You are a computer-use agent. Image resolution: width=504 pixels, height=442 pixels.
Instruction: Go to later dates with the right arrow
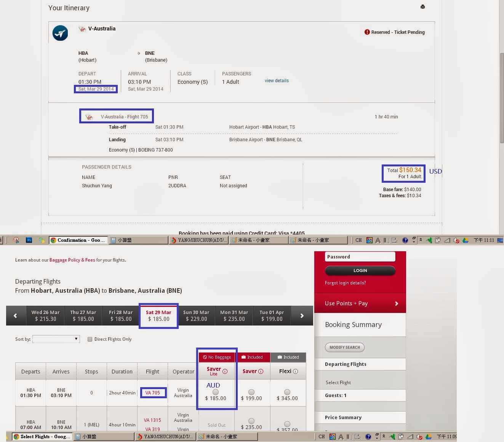tap(302, 315)
